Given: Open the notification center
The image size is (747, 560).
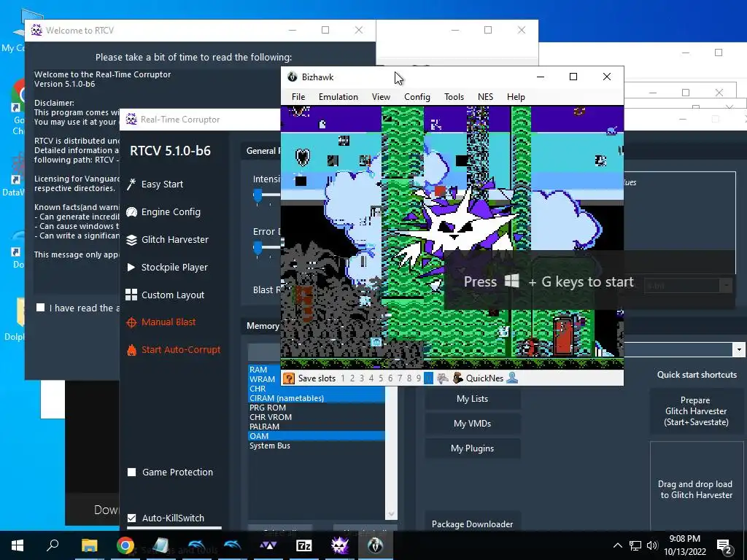Looking at the screenshot, I should point(724,545).
